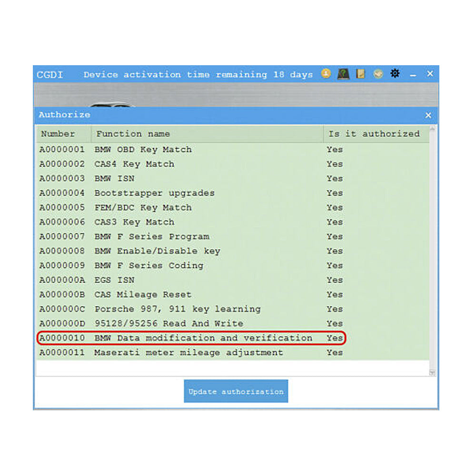Check Yes status for CAS4 Key Match
The height and width of the screenshot is (476, 476).
pyautogui.click(x=334, y=164)
